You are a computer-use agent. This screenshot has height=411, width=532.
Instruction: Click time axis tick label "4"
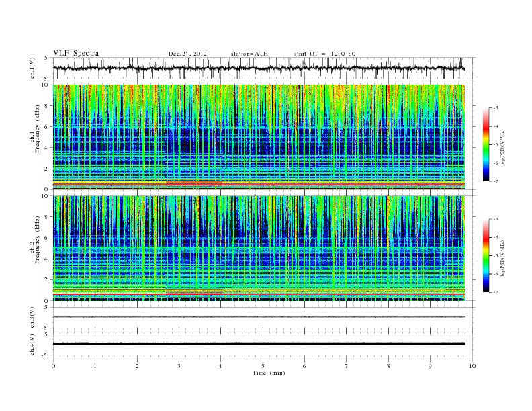click(220, 366)
